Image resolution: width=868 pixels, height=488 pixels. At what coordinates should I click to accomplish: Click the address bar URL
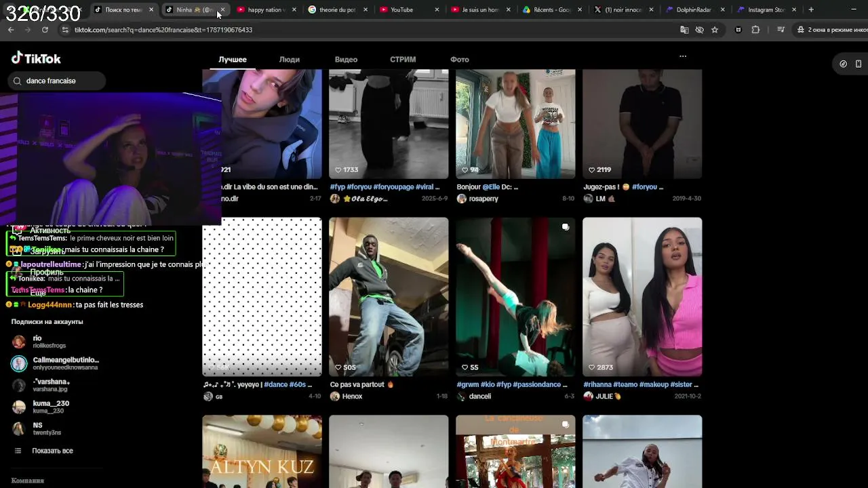coord(163,30)
